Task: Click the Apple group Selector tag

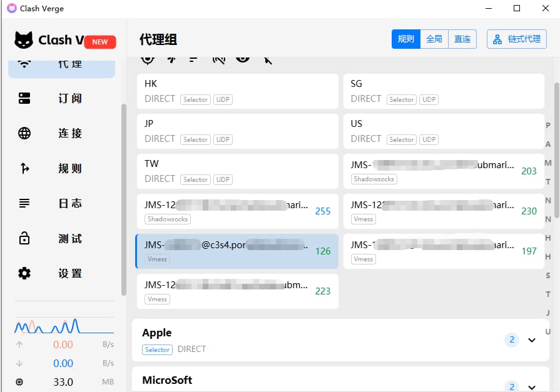Action: pos(157,349)
